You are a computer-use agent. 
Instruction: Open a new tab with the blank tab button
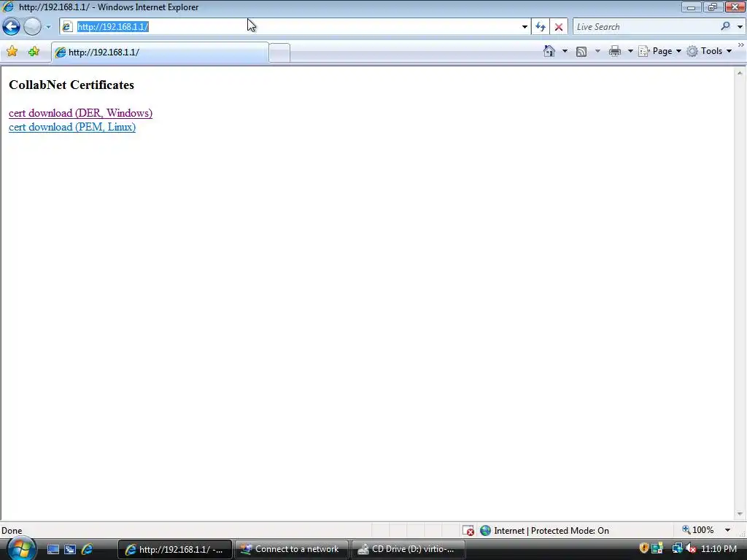pos(279,52)
